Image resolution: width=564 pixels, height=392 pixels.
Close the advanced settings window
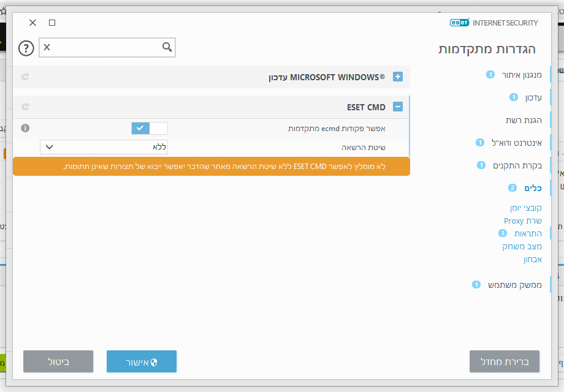point(32,23)
